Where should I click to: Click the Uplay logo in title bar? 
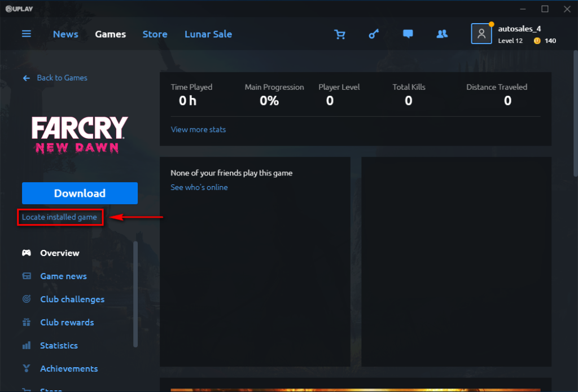click(19, 9)
